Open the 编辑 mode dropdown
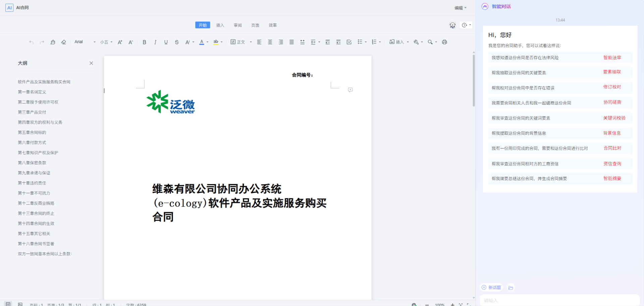 tap(461, 8)
